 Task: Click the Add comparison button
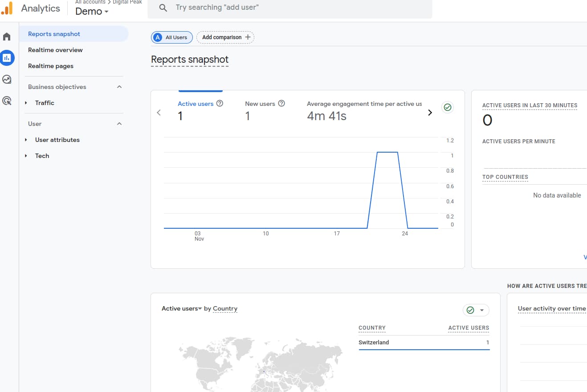225,37
